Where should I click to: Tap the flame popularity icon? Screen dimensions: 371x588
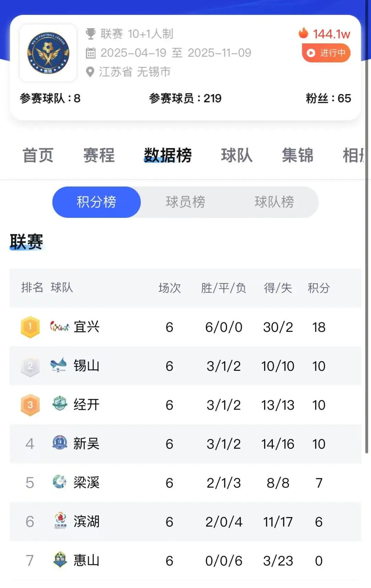pyautogui.click(x=303, y=33)
